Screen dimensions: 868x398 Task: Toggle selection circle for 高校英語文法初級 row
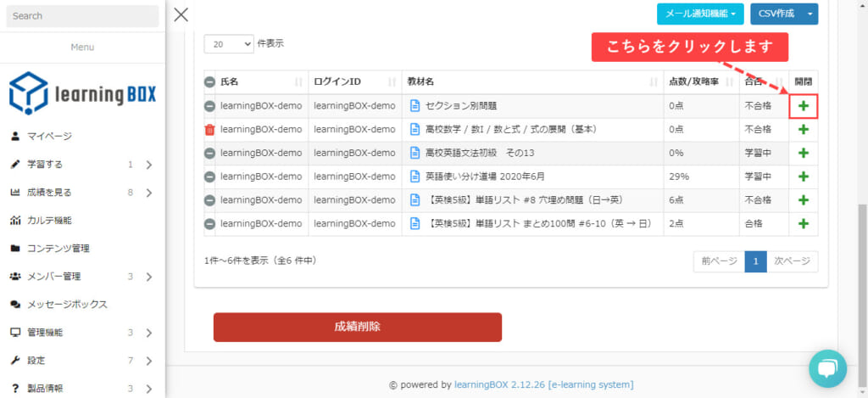point(209,154)
